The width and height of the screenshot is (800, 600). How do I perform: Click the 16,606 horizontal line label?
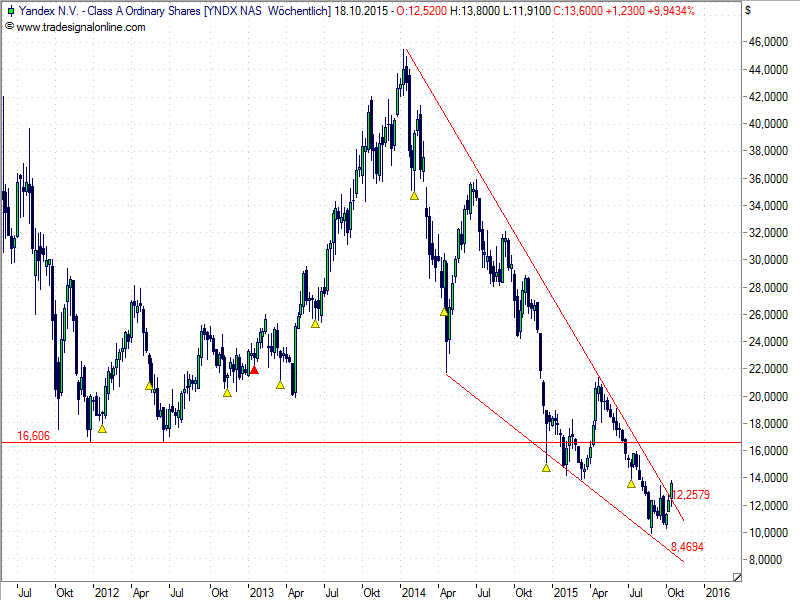point(33,436)
